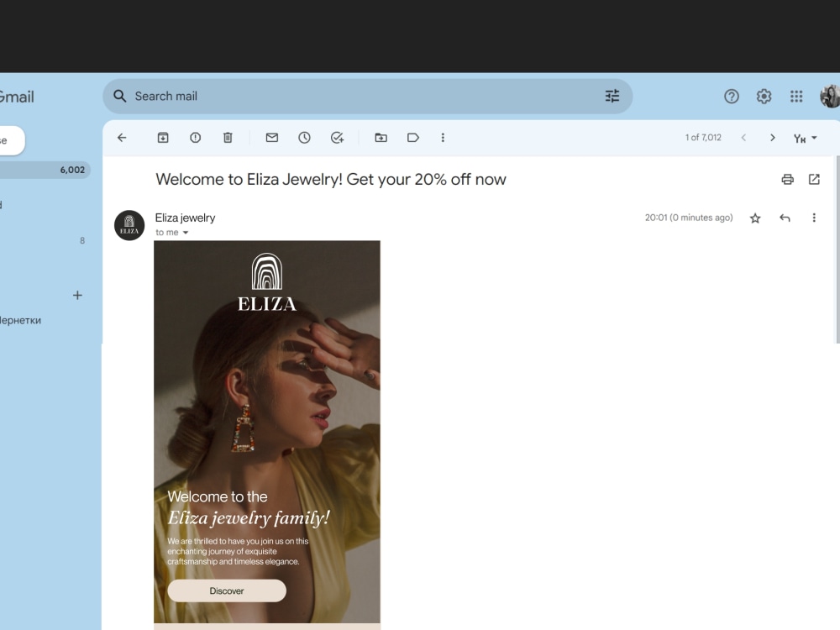The width and height of the screenshot is (840, 630).
Task: Report email as spam
Action: click(x=196, y=138)
